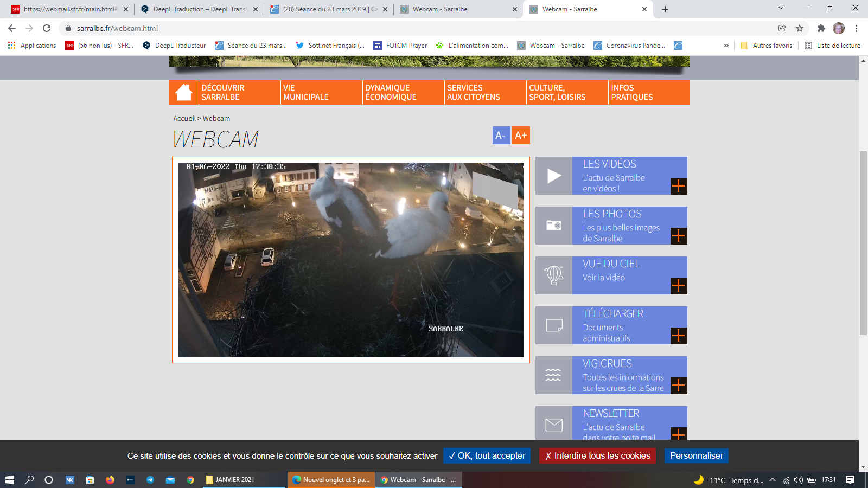Expand Télécharger section with plus button
The height and width of the screenshot is (488, 868).
679,336
